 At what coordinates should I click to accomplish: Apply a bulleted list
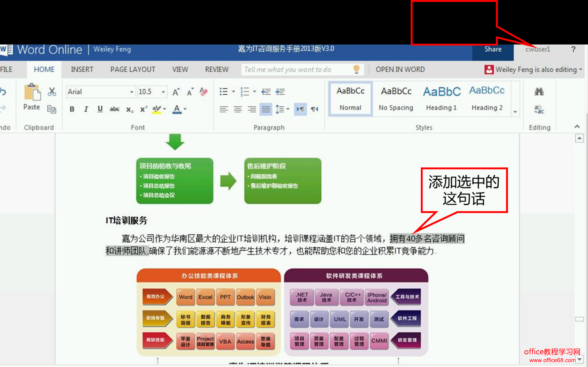pos(224,92)
